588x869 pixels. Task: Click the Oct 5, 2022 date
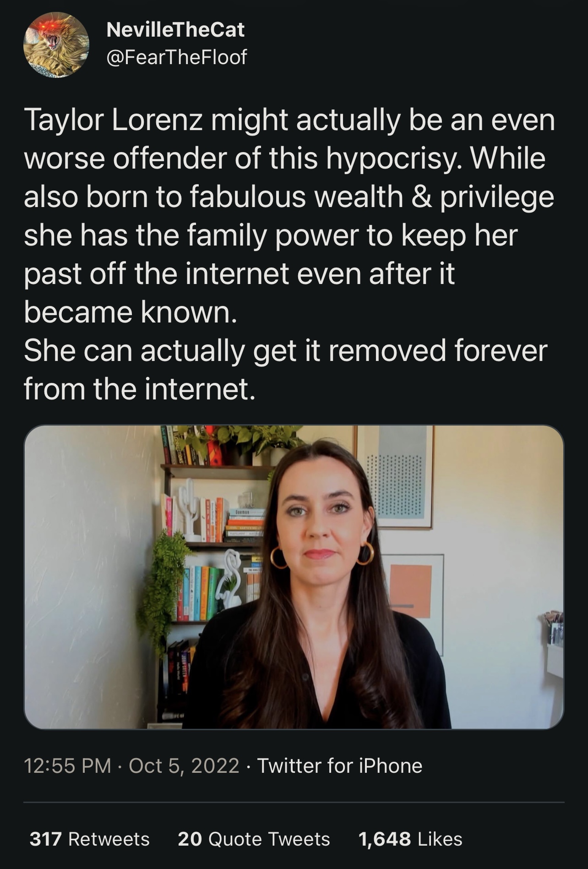184,765
